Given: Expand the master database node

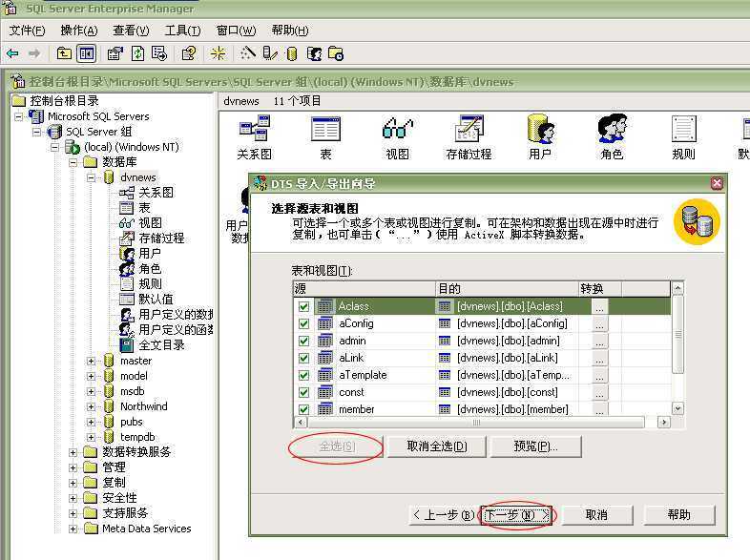Looking at the screenshot, I should tap(92, 361).
